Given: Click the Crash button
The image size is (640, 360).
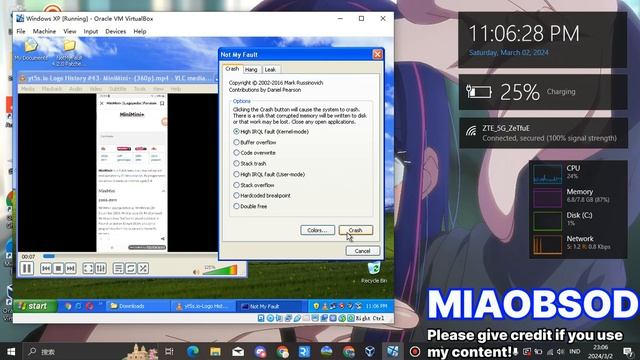Looking at the screenshot, I should pyautogui.click(x=356, y=230).
